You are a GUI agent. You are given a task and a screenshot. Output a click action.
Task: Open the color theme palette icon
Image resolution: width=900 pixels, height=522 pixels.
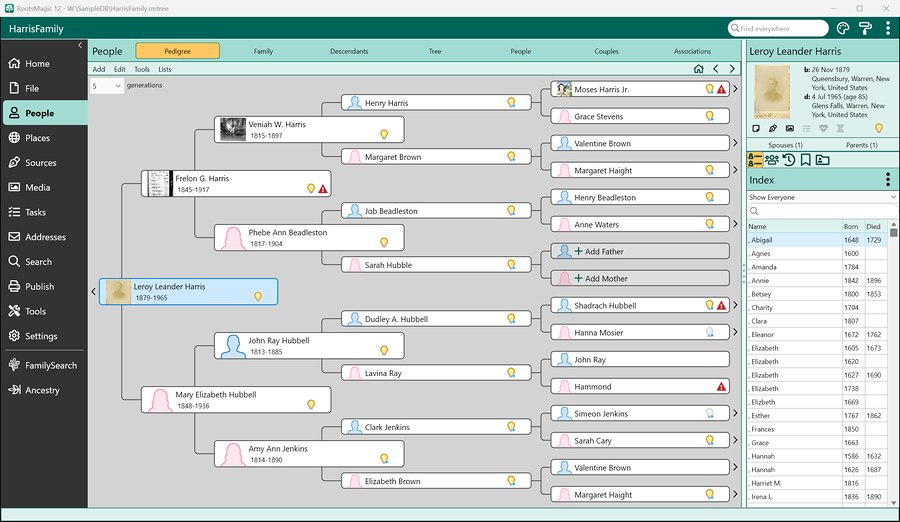pyautogui.click(x=843, y=28)
